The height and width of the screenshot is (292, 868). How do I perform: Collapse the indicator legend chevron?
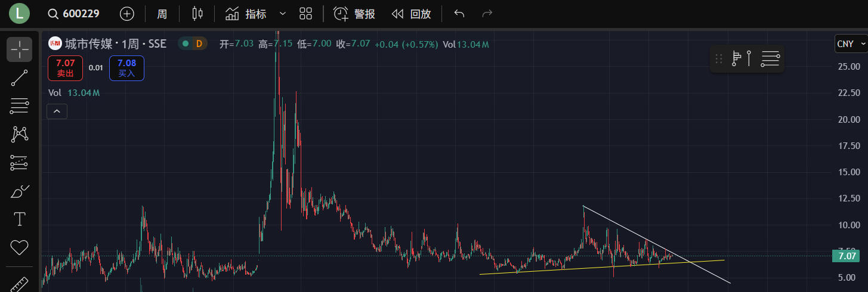click(57, 111)
